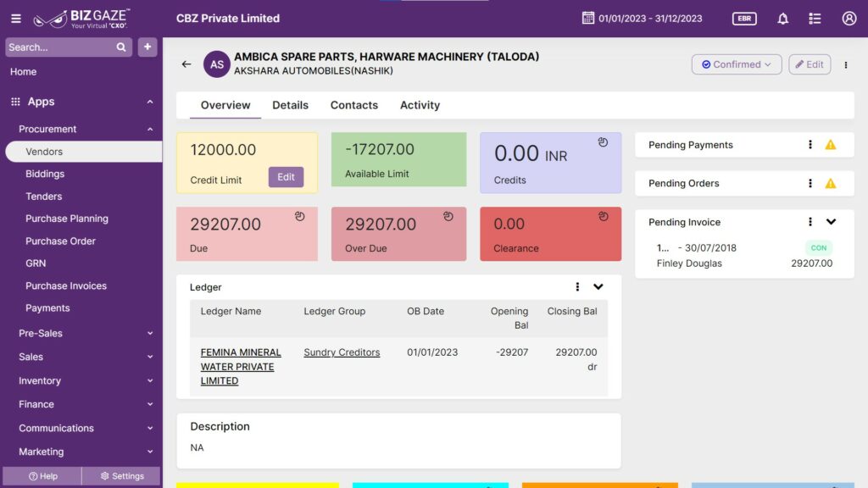Open the user profile icon

click(849, 19)
